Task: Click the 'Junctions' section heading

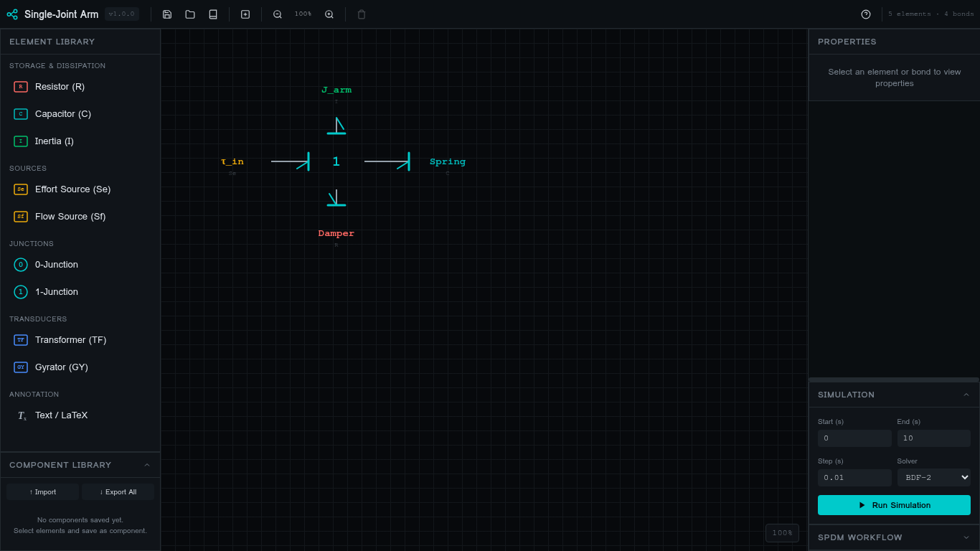Action: pyautogui.click(x=32, y=244)
